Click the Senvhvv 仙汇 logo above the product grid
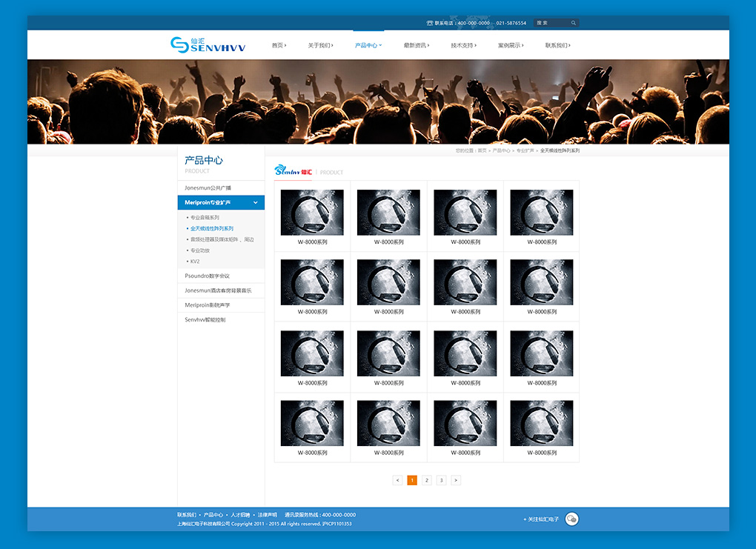This screenshot has width=756, height=549. pos(294,170)
